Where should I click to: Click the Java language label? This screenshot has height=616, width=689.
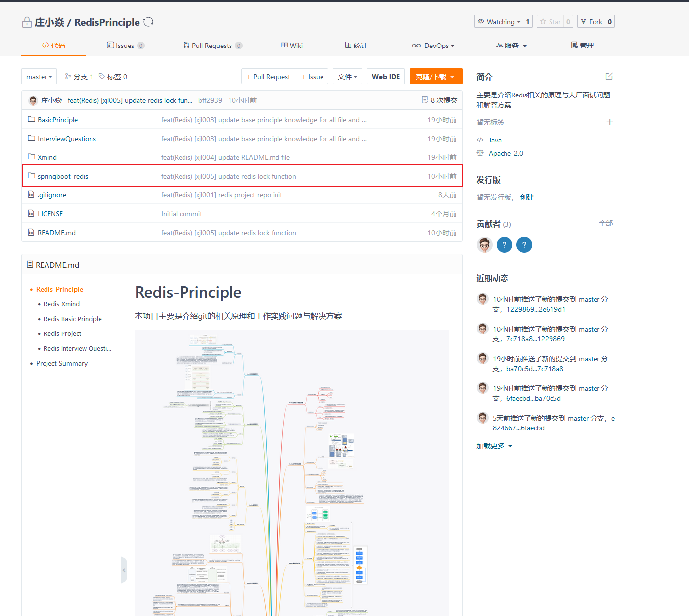[495, 140]
